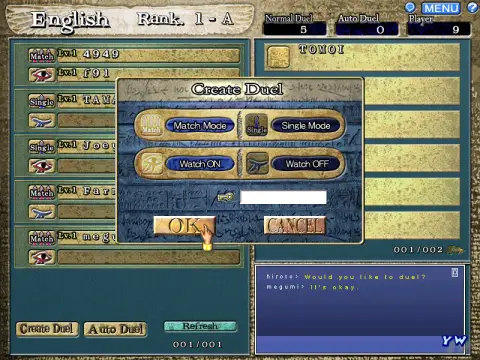Click next page arrow beside 001/002
Screen dimensions: 480x360
456,250
